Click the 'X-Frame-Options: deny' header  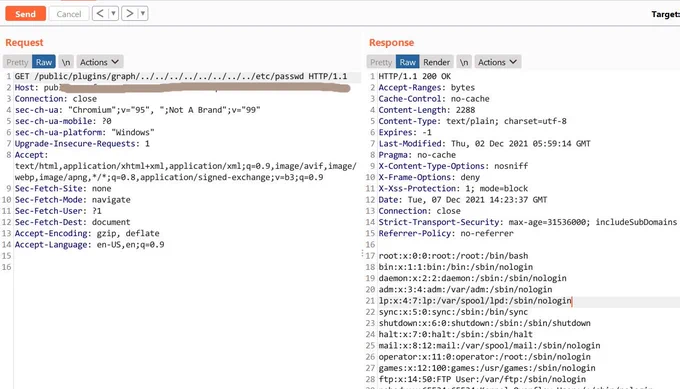[x=429, y=177]
